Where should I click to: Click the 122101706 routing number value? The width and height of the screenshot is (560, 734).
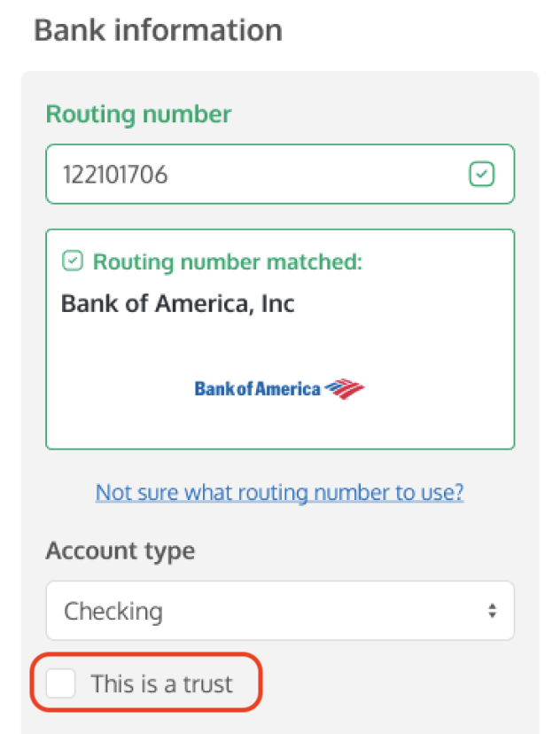coord(115,175)
